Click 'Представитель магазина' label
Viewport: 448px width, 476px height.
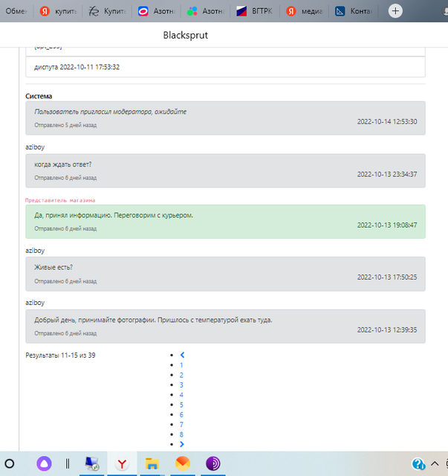click(x=60, y=200)
